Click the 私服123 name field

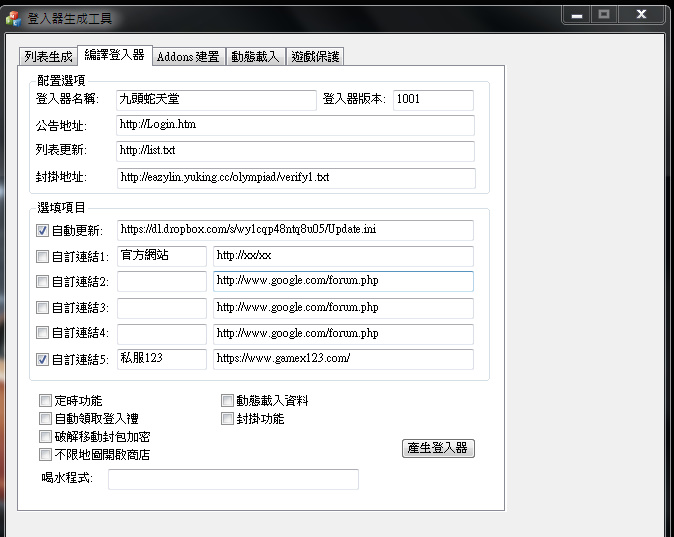click(162, 359)
